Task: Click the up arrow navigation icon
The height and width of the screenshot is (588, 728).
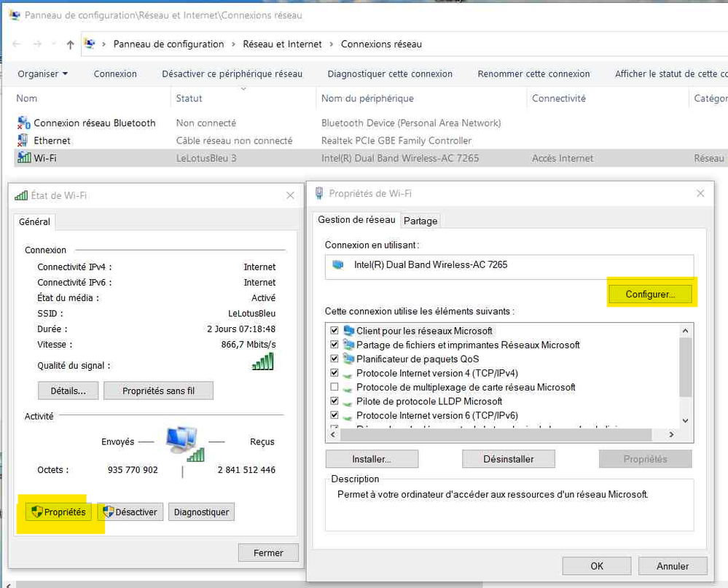Action: click(70, 44)
